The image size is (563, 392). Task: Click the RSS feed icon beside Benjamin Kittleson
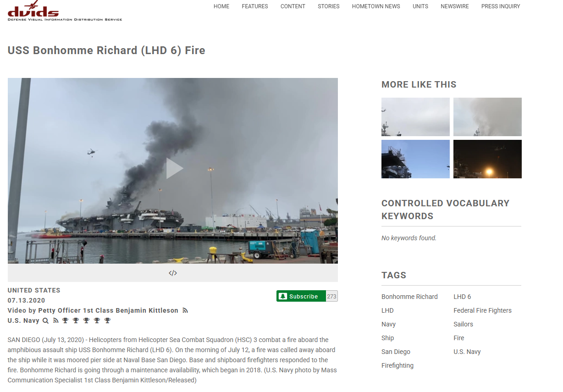click(185, 310)
